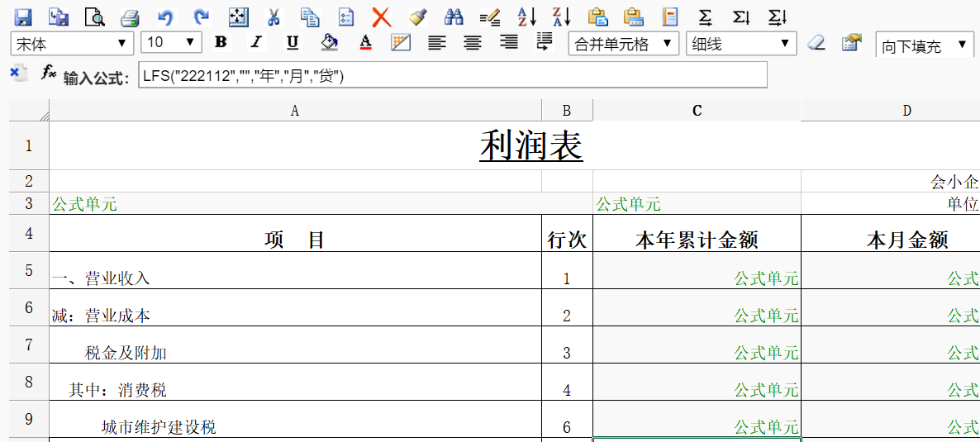Viewport: 980px width, 442px height.
Task: Select column C header
Action: (x=697, y=111)
